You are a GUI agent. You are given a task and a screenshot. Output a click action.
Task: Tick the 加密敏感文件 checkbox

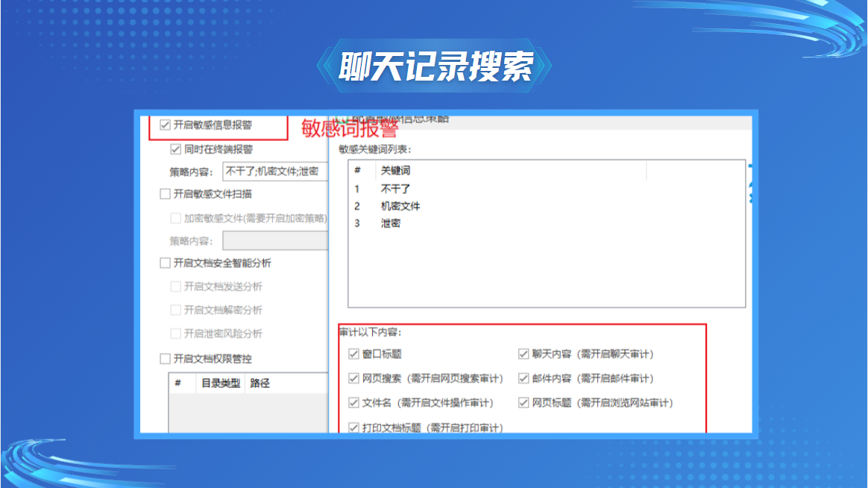click(x=175, y=218)
